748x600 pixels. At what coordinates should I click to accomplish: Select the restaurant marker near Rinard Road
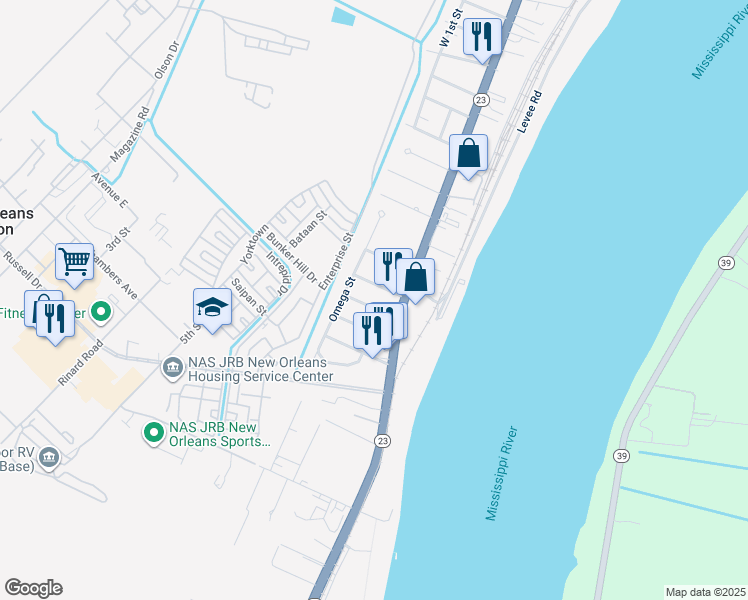click(55, 319)
